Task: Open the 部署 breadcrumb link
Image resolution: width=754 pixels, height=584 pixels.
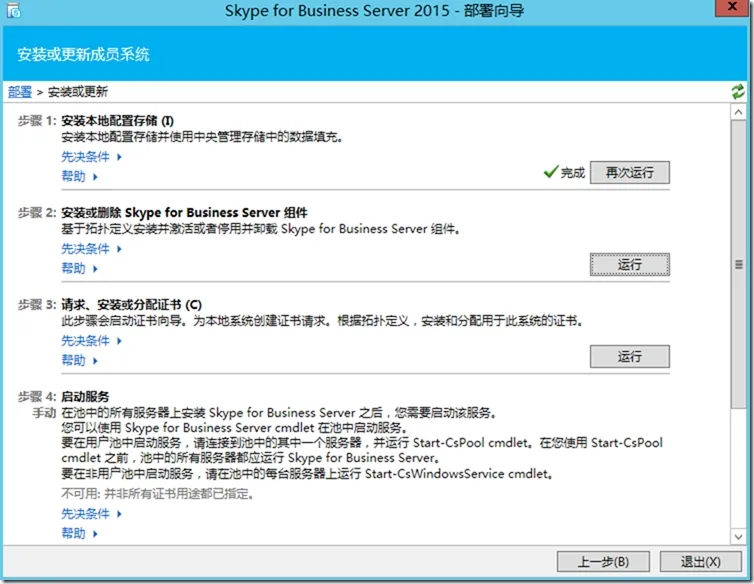Action: [x=20, y=91]
